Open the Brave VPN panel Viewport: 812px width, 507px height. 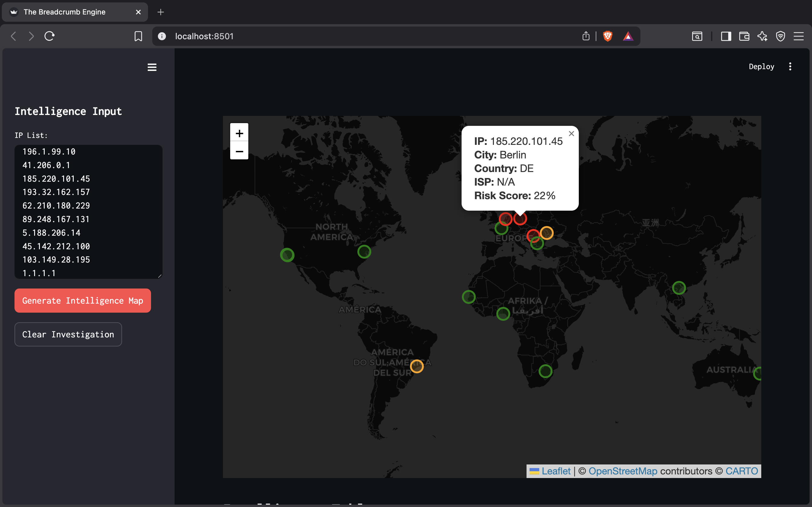780,36
